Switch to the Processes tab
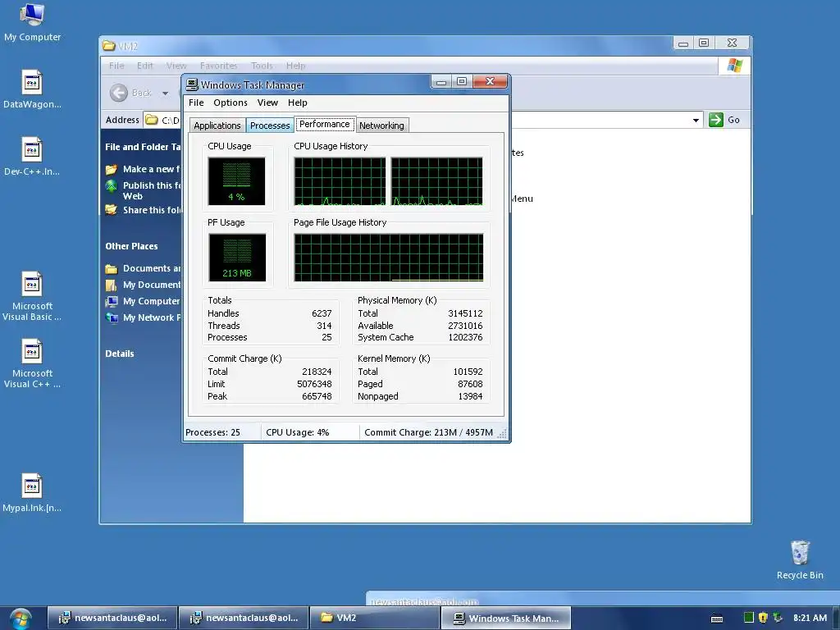This screenshot has height=630, width=840. point(269,126)
